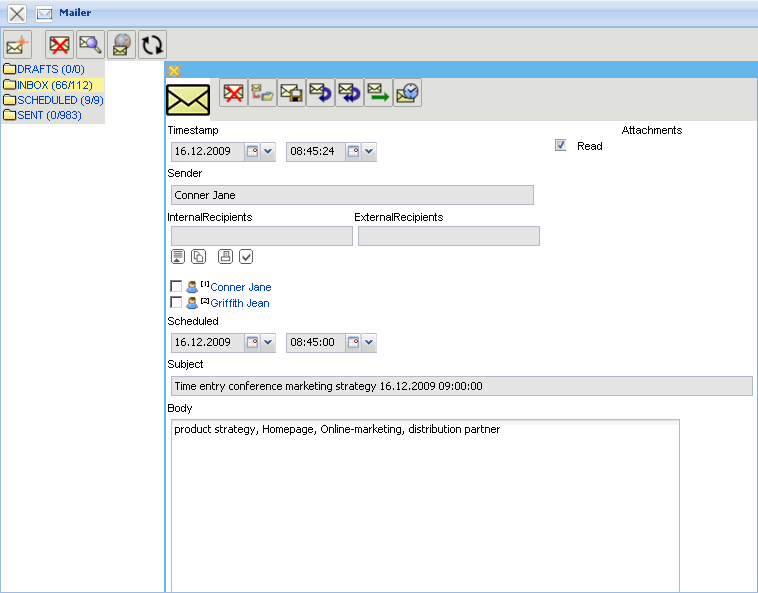Click the new mail compose icon
The image size is (758, 593).
click(17, 45)
